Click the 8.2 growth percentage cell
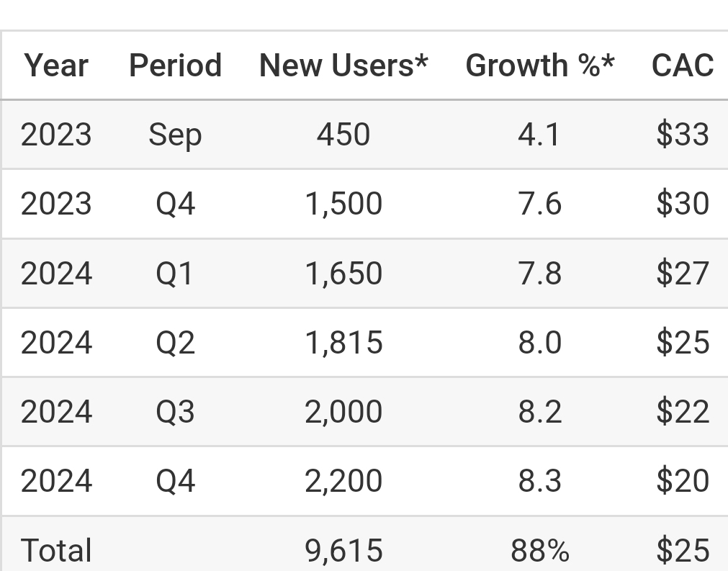Screen dimensions: 728x571 [540, 412]
